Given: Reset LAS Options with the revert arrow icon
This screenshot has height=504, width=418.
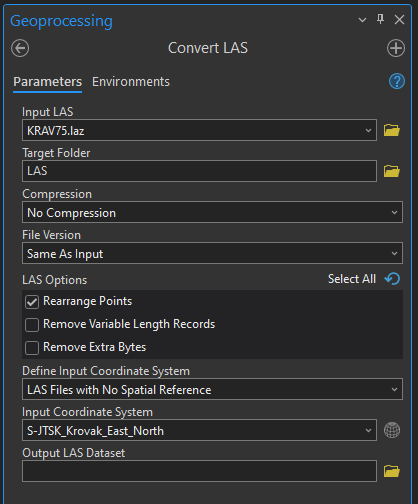Looking at the screenshot, I should point(392,279).
